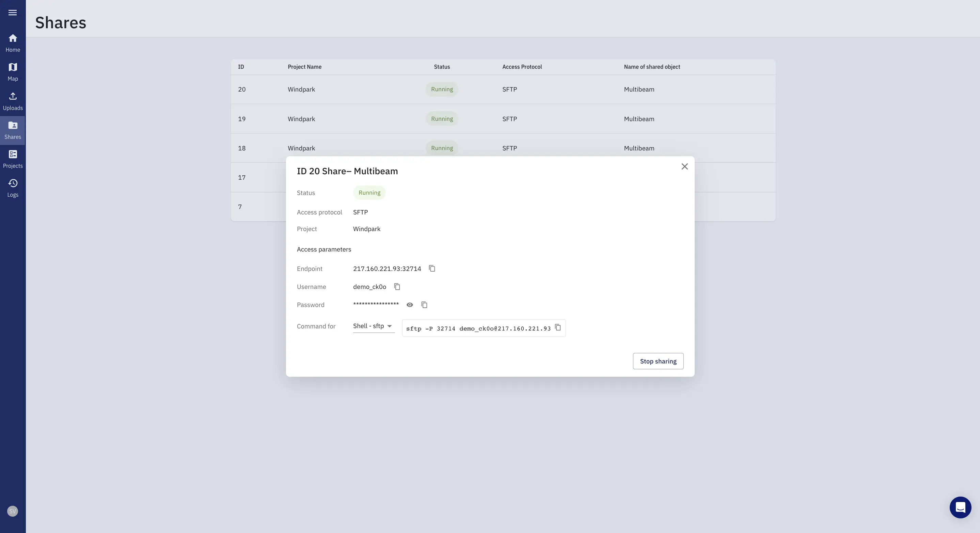Click the SV user avatar

pyautogui.click(x=13, y=511)
